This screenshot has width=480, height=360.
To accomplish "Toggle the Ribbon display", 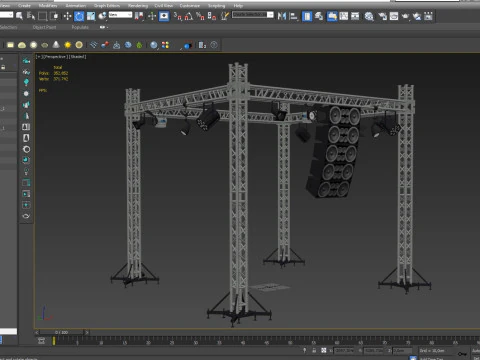I will tap(332, 16).
